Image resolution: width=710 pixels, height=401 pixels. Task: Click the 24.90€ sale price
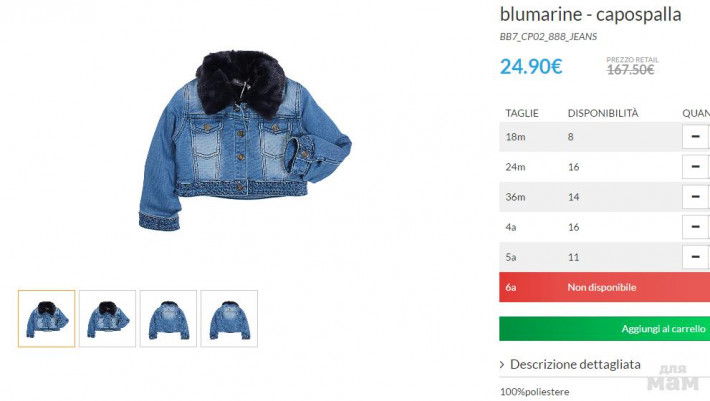pyautogui.click(x=531, y=67)
